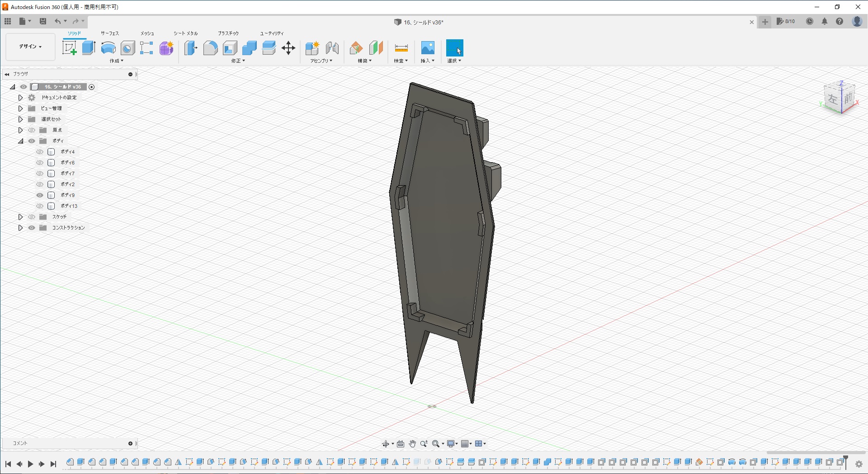This screenshot has height=474, width=868.
Task: Open the 作成 menu label
Action: coord(116,61)
